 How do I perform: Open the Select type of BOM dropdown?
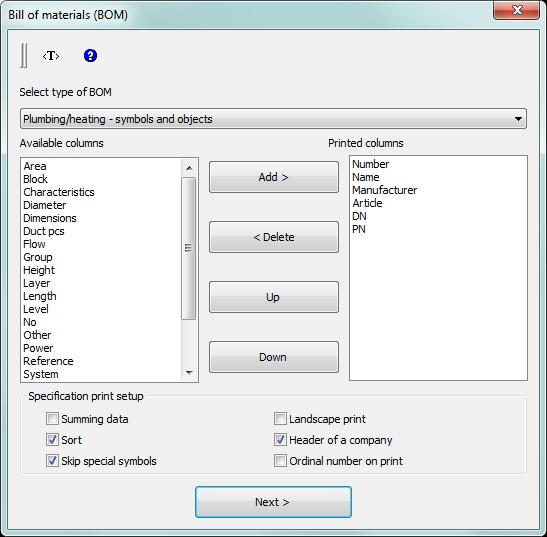coord(273,119)
